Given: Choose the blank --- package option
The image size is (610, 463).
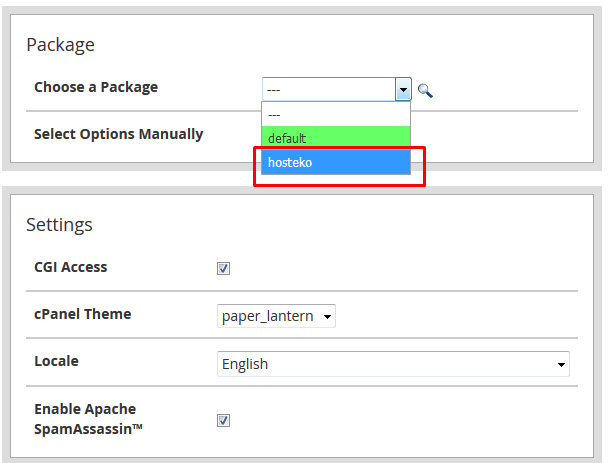Looking at the screenshot, I should (336, 114).
